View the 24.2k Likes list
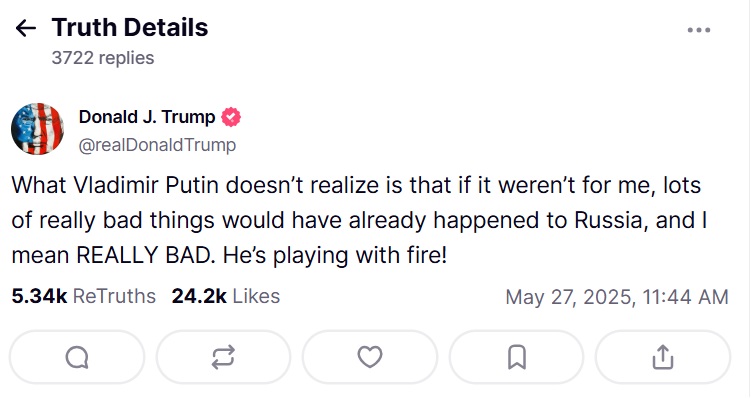751x399 pixels. [x=226, y=296]
